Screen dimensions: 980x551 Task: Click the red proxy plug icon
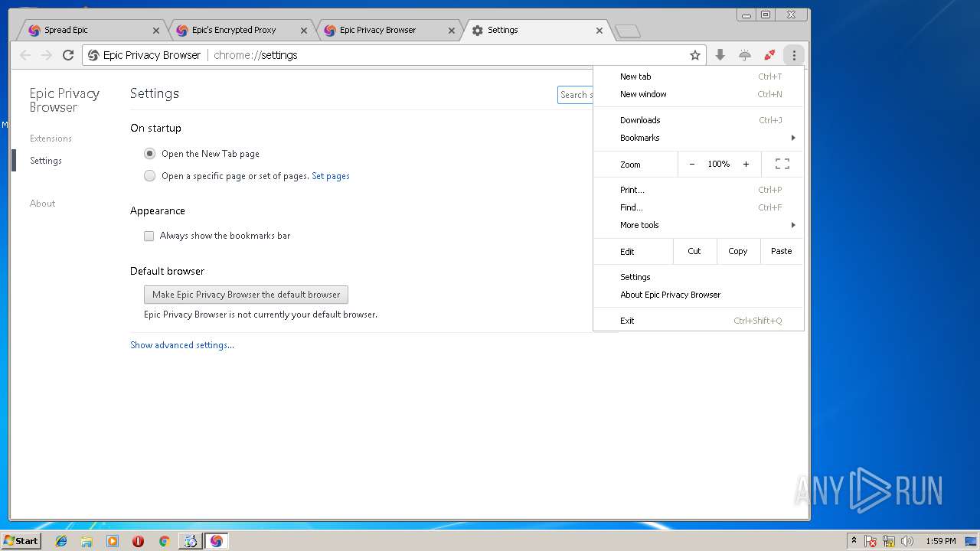click(x=769, y=55)
